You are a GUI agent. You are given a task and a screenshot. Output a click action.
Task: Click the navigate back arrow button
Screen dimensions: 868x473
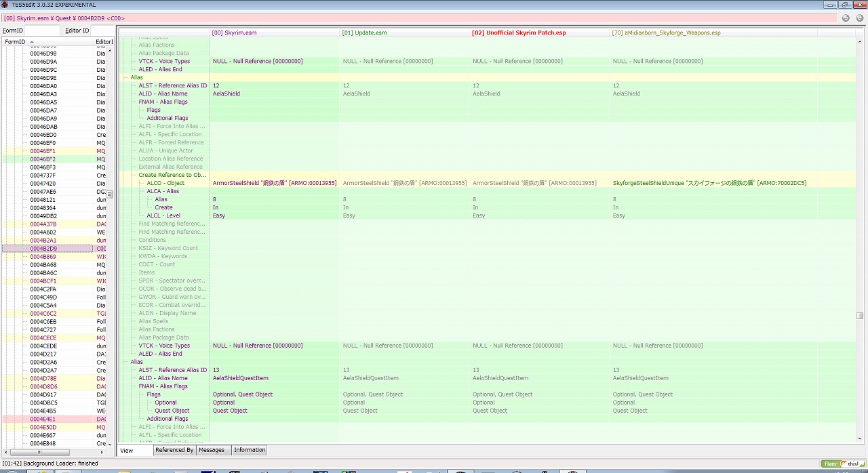(x=846, y=18)
